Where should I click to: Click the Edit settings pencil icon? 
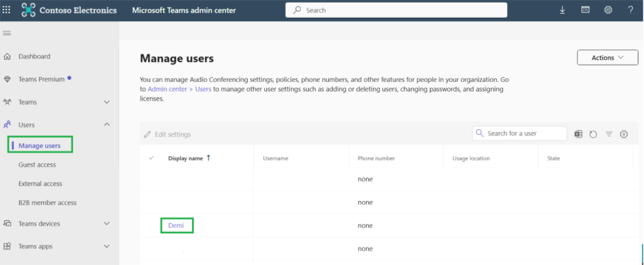147,134
